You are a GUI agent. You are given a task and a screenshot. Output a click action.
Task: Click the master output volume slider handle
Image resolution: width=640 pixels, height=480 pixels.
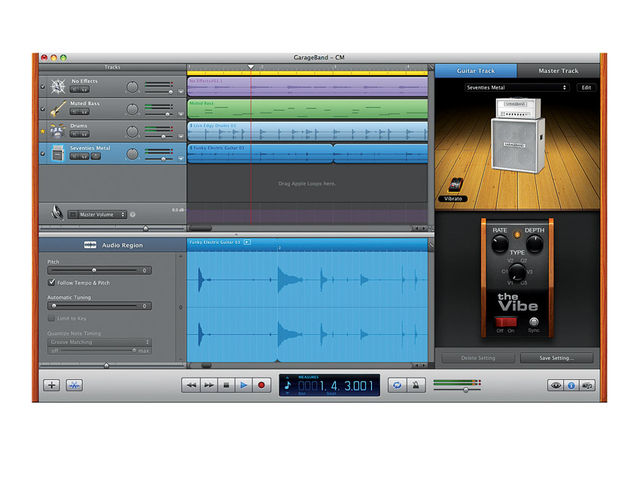tap(466, 390)
